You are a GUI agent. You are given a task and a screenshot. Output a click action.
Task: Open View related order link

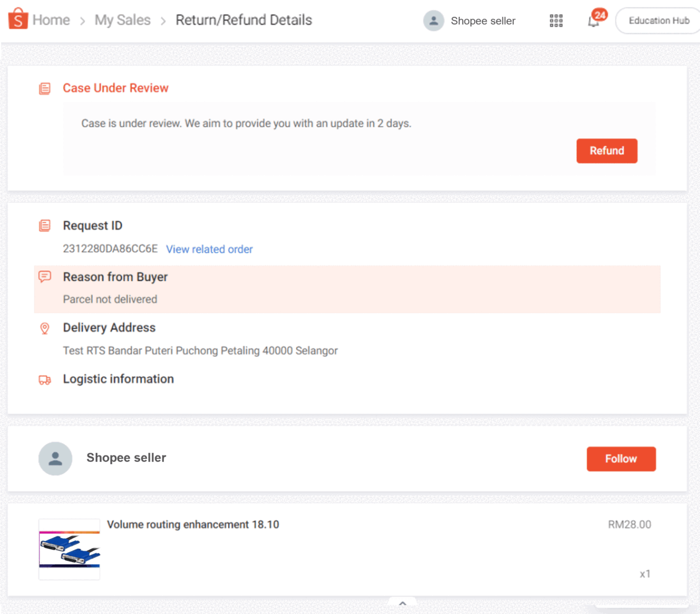209,249
